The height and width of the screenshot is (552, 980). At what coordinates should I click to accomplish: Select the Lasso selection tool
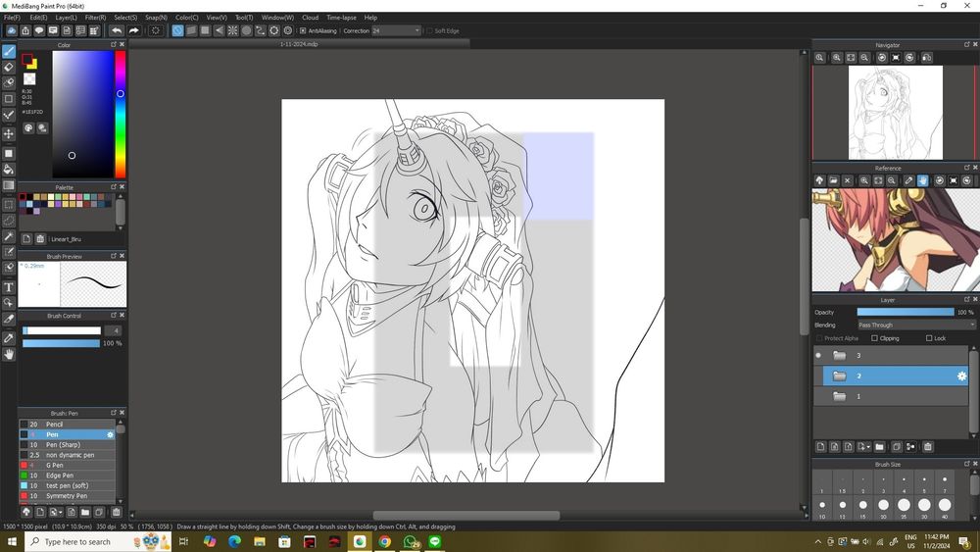[x=9, y=220]
